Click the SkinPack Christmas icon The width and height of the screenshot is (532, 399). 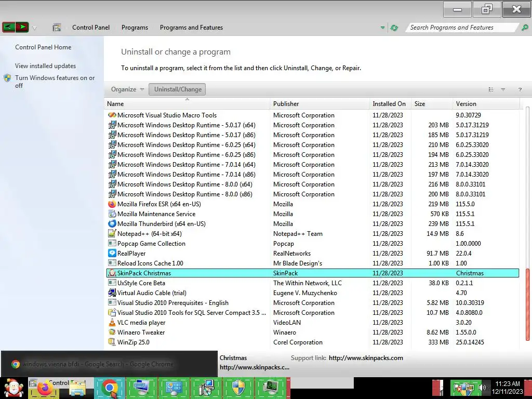(112, 273)
